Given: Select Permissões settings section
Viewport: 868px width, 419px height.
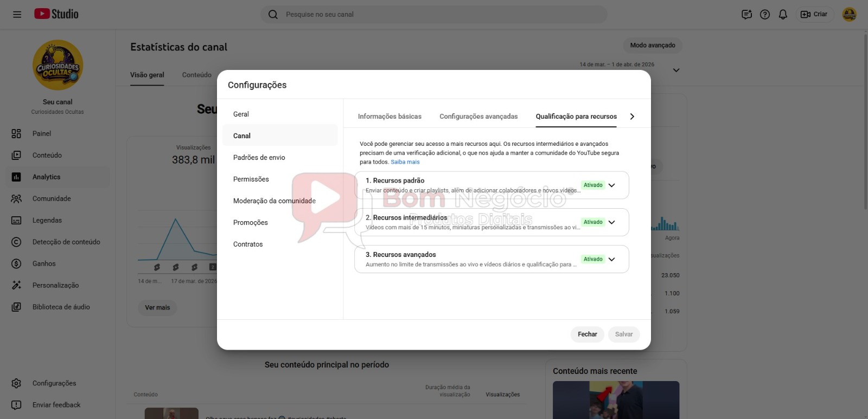Looking at the screenshot, I should (280, 179).
